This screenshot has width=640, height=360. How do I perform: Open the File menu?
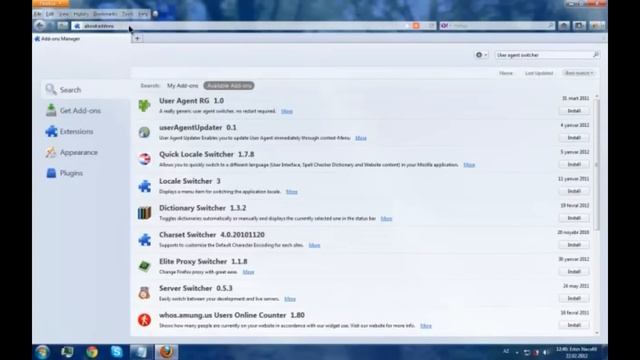(38, 14)
